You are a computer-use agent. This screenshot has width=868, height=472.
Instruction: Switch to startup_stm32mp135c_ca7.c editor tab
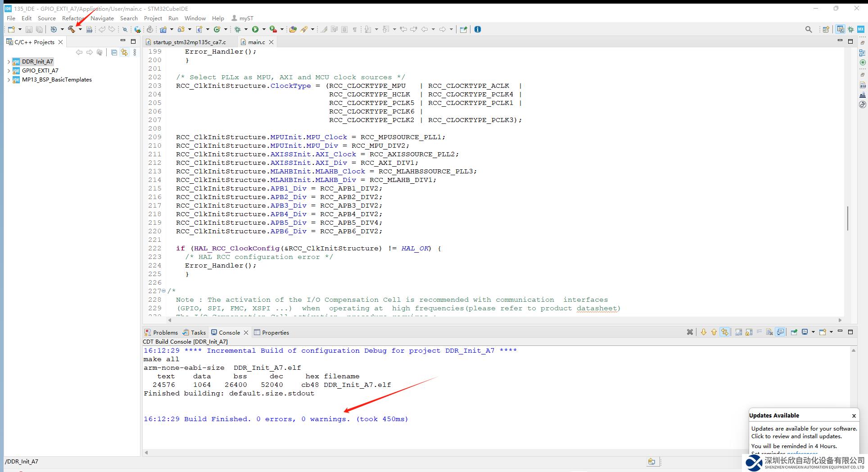[189, 42]
